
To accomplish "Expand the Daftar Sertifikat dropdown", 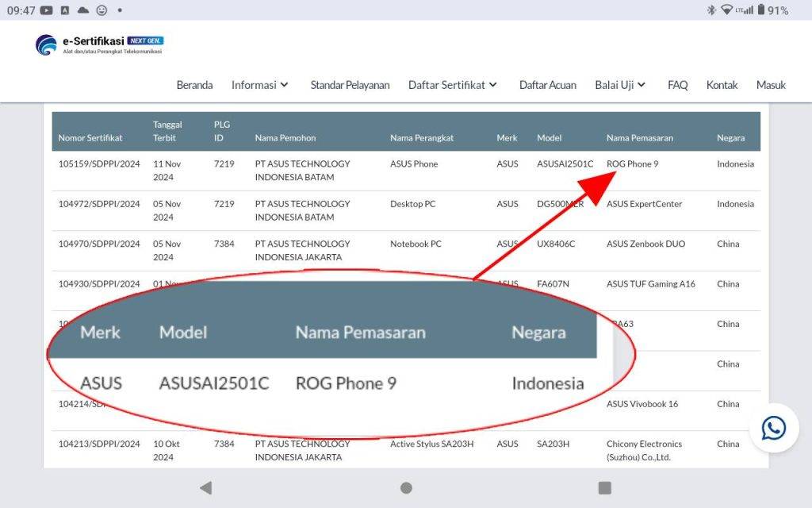I will click(x=453, y=85).
